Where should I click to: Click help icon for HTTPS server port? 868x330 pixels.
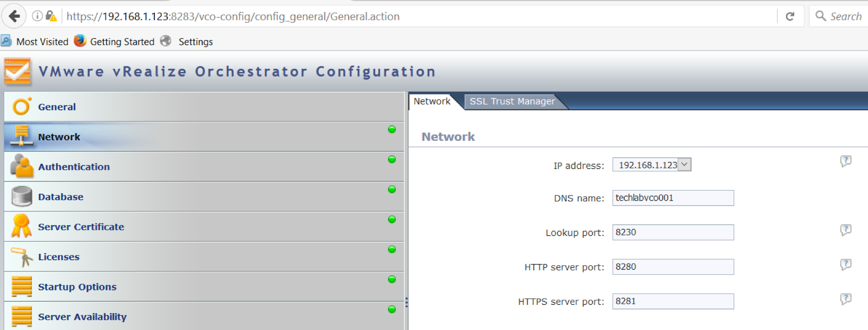pyautogui.click(x=846, y=299)
